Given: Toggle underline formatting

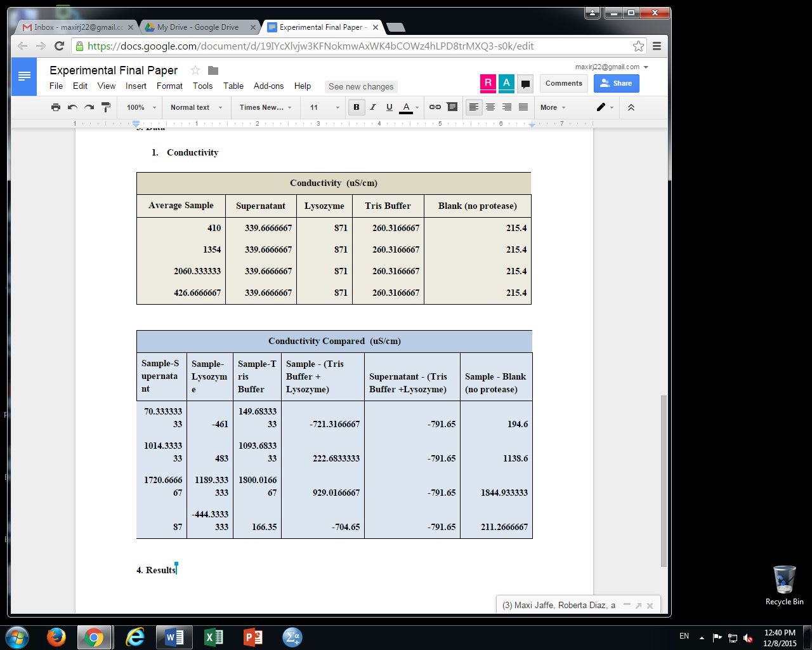Looking at the screenshot, I should point(390,107).
